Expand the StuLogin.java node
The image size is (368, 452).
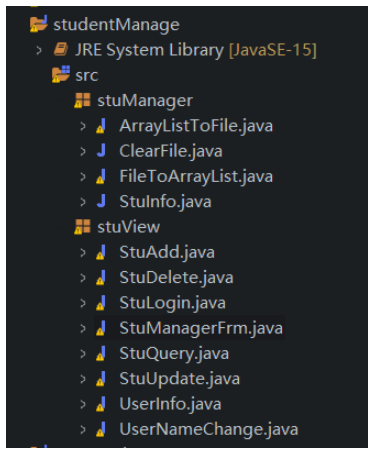(x=83, y=303)
